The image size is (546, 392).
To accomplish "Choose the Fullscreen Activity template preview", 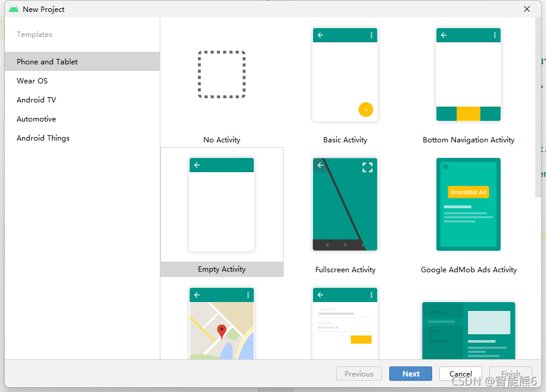I will click(x=345, y=204).
